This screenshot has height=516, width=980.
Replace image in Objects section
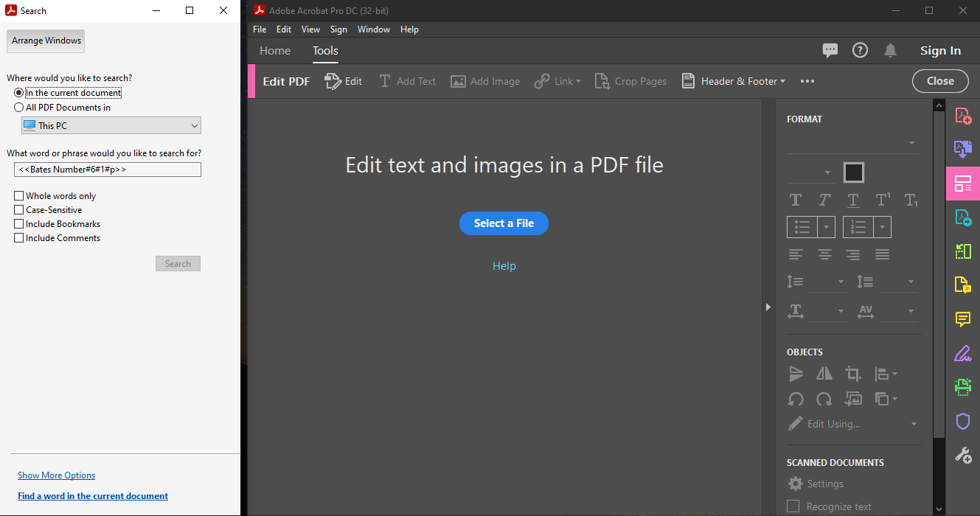853,400
